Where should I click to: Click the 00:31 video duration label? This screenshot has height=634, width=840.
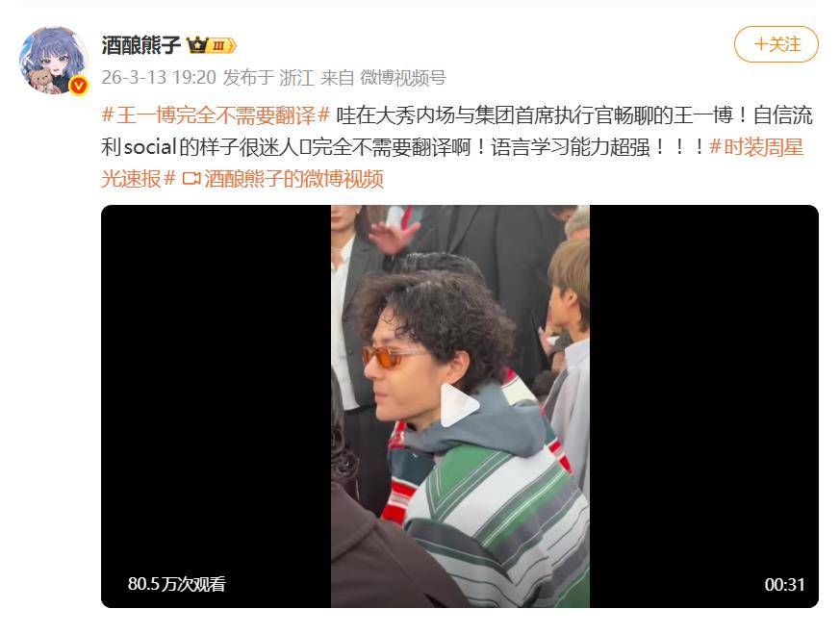[785, 584]
